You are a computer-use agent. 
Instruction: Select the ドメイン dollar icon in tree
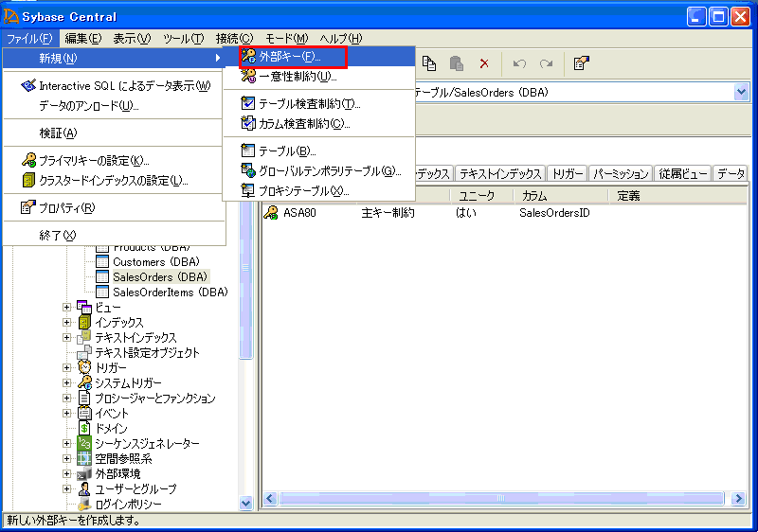point(84,429)
